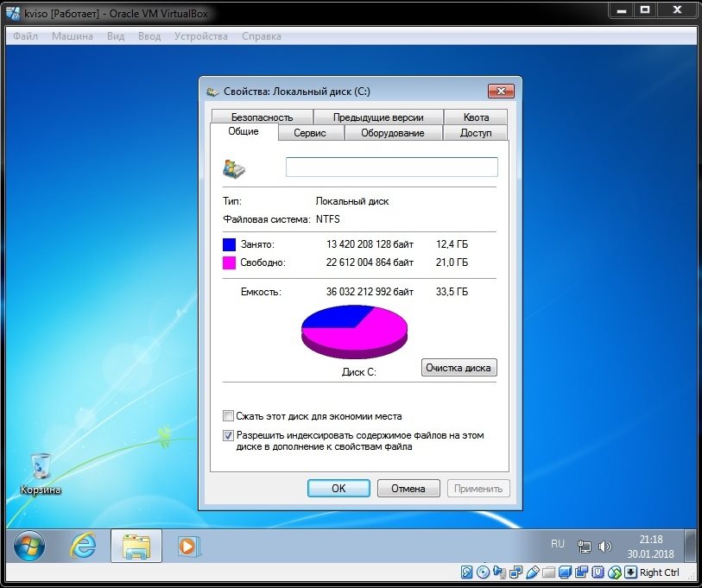Click the CPU virtualization icon in VirtualBox status bar

point(598,572)
